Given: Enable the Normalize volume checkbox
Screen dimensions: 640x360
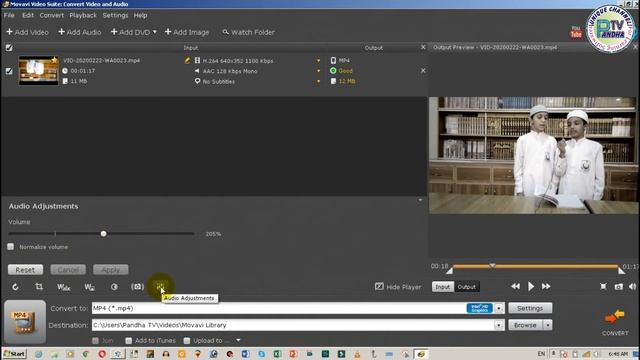Looking at the screenshot, I should point(11,247).
